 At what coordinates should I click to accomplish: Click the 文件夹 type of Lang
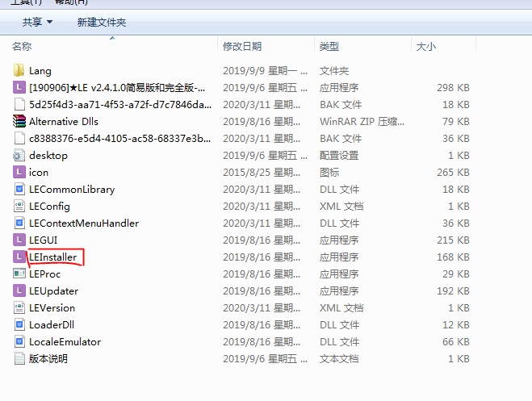[x=334, y=70]
